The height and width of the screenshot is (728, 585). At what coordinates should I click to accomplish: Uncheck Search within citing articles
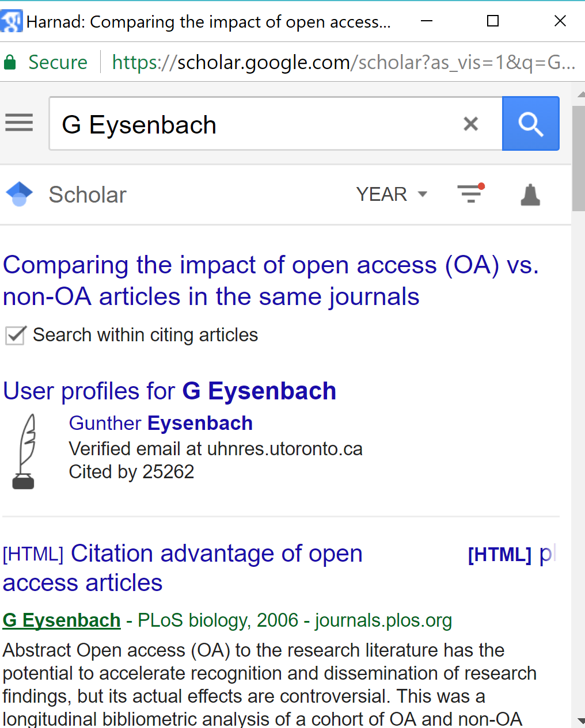(x=15, y=335)
